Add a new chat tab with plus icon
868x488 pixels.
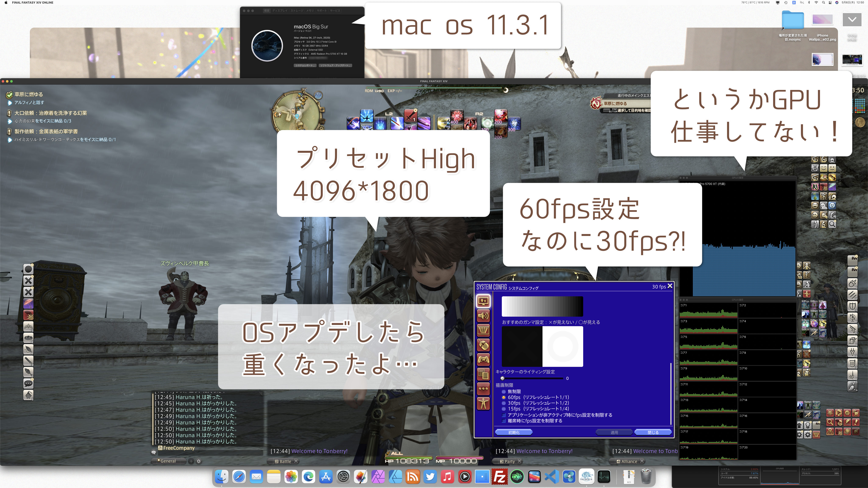coord(191,461)
